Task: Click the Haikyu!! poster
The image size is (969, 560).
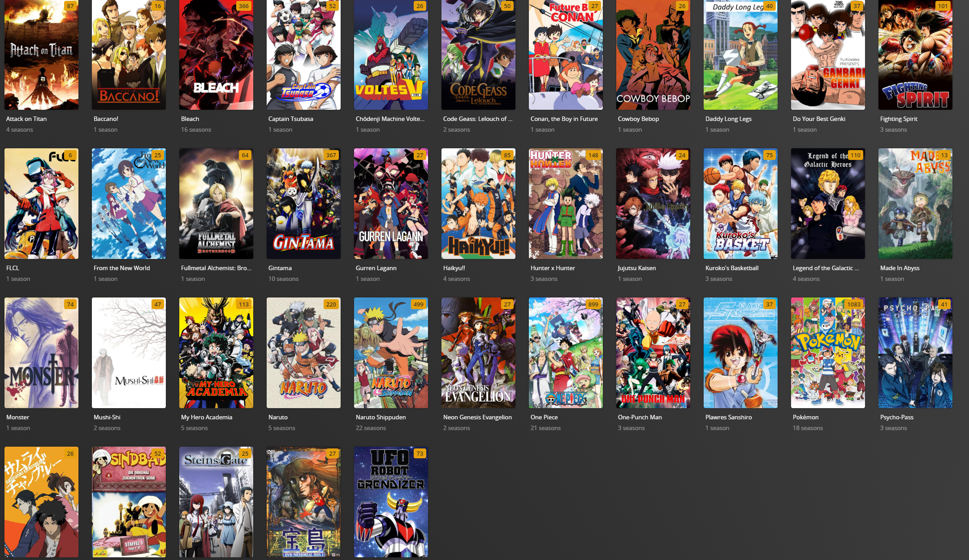Action: [478, 203]
